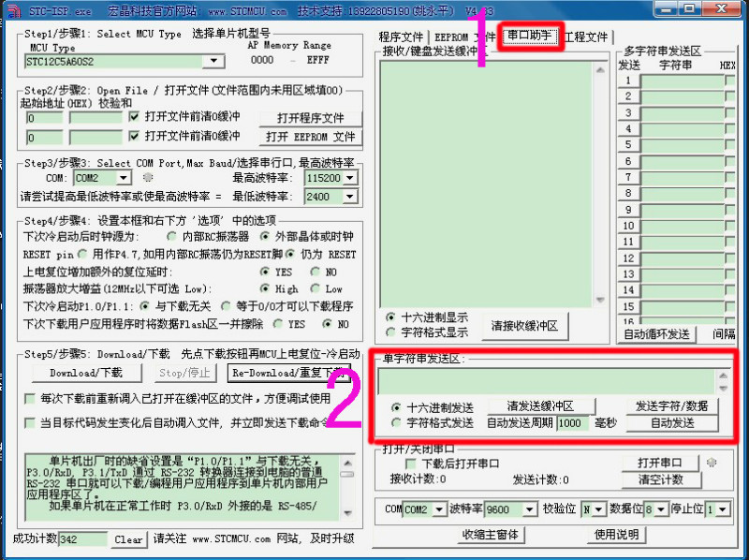Viewport: 749px width, 560px height.
Task: Check 当目标代码发生变化后自动调入文件 option
Action: tap(30, 422)
